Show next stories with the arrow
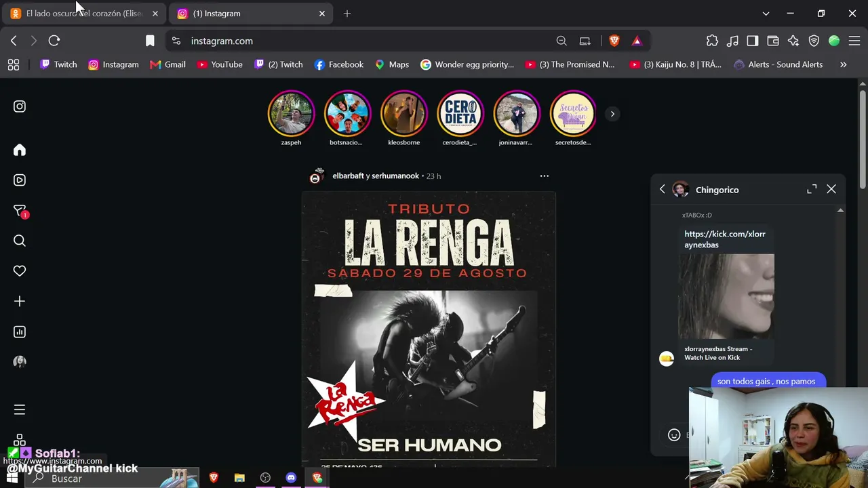Viewport: 868px width, 488px height. point(612,114)
